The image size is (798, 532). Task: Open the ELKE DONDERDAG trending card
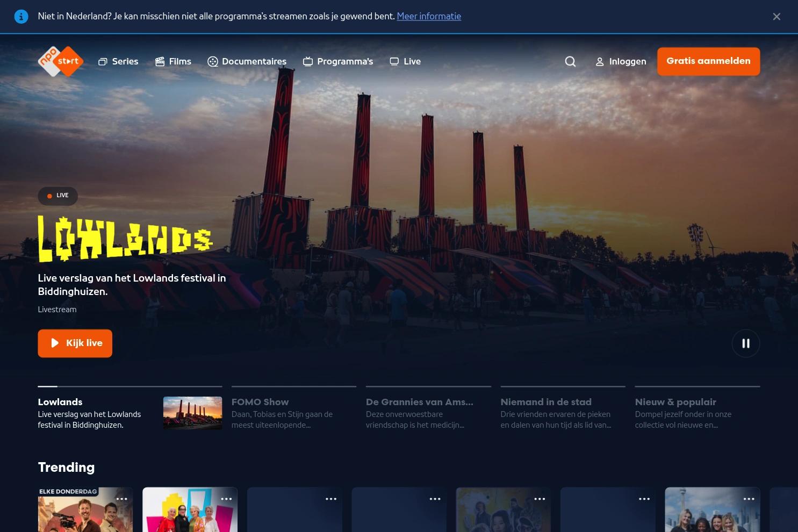[x=85, y=510]
